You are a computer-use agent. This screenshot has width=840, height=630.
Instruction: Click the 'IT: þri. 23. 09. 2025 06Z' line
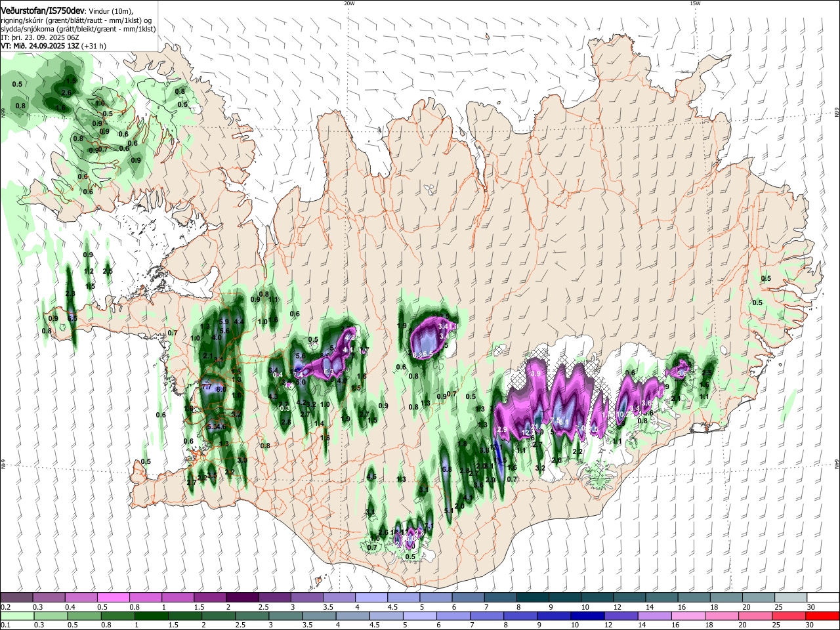pos(40,38)
